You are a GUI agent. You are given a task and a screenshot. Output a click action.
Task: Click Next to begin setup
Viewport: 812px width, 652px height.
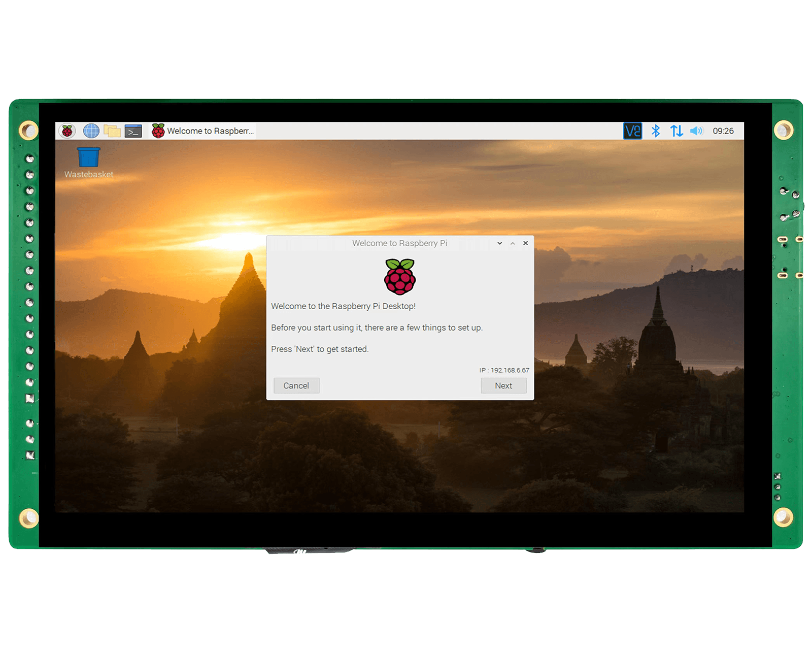click(503, 385)
